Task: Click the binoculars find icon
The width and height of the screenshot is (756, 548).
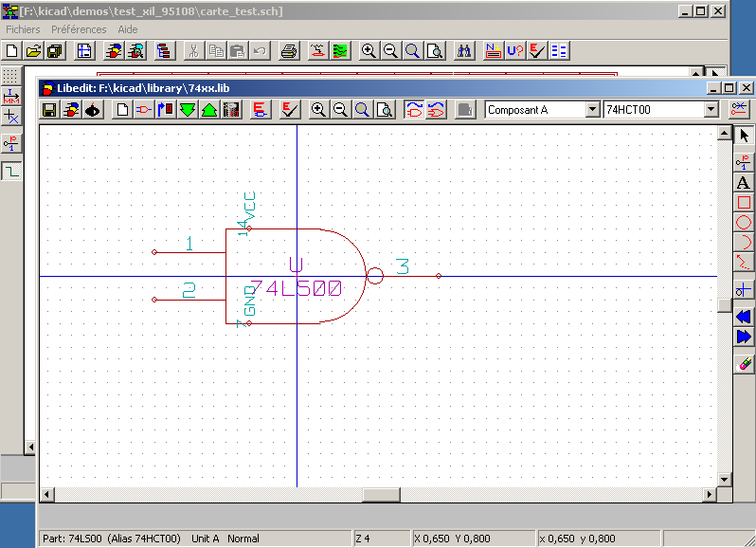Action: click(464, 51)
